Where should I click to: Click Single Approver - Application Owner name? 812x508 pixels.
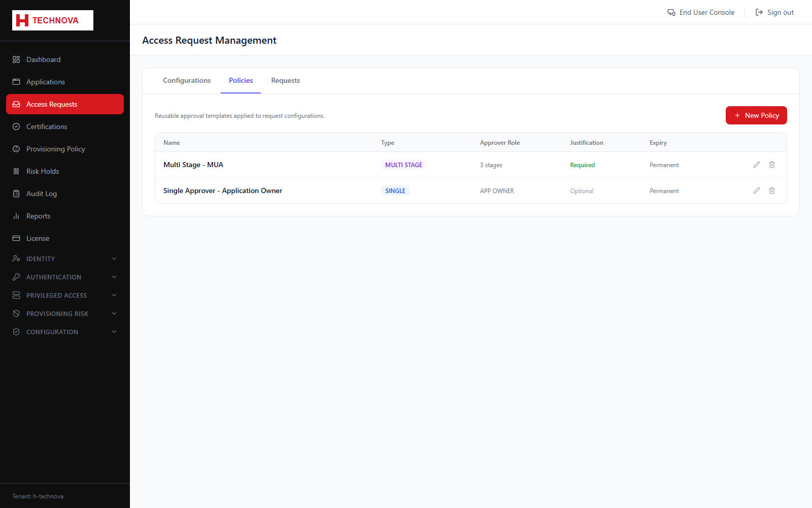point(223,190)
